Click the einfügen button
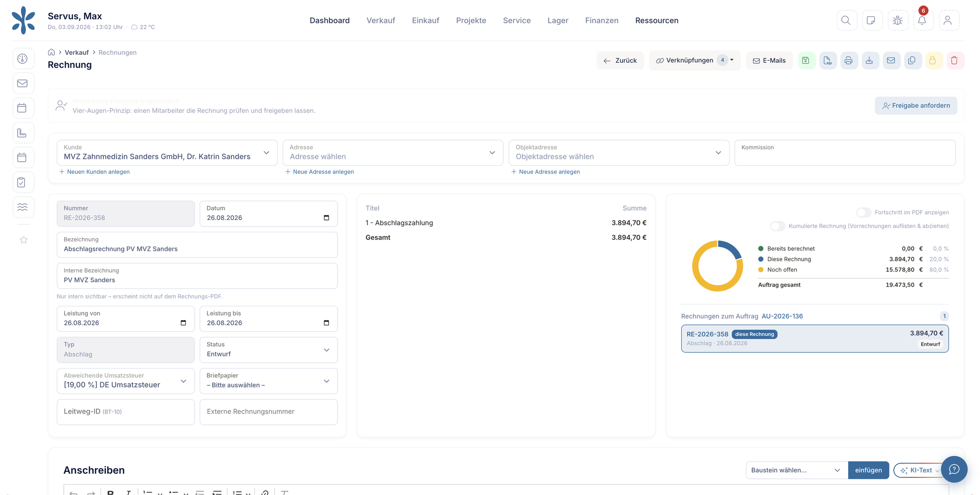The height and width of the screenshot is (495, 980). point(868,470)
